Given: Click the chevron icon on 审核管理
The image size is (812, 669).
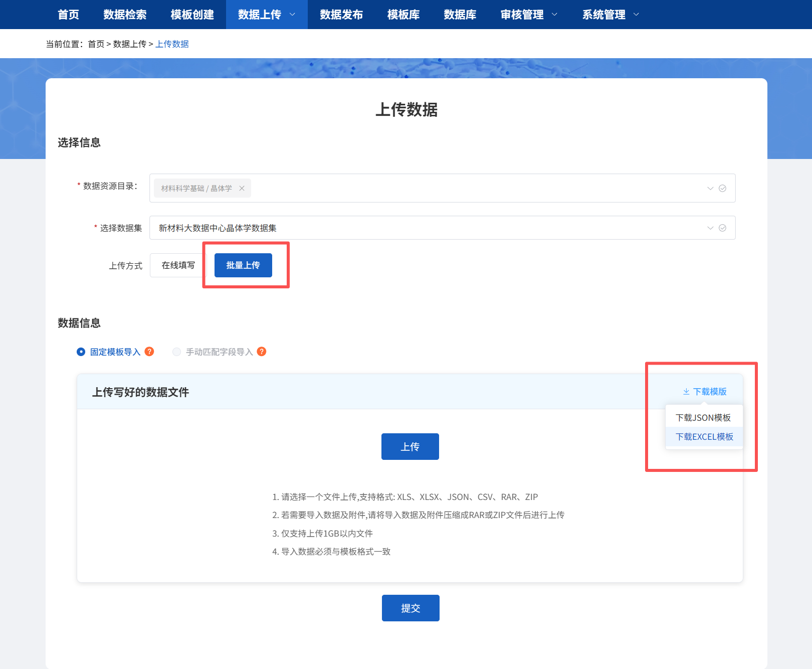Looking at the screenshot, I should 555,15.
